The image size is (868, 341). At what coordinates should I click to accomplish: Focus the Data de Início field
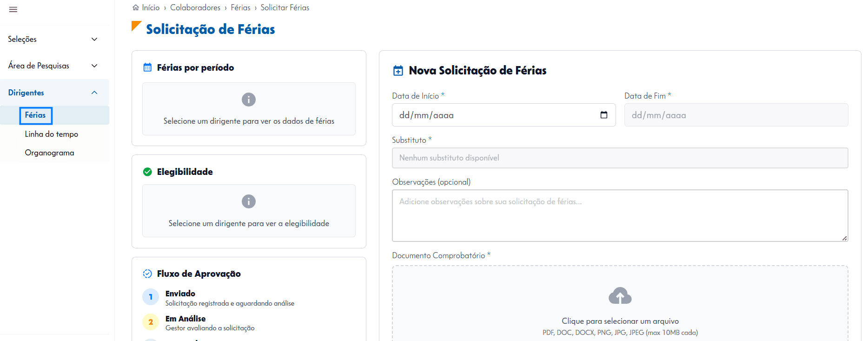(x=504, y=115)
